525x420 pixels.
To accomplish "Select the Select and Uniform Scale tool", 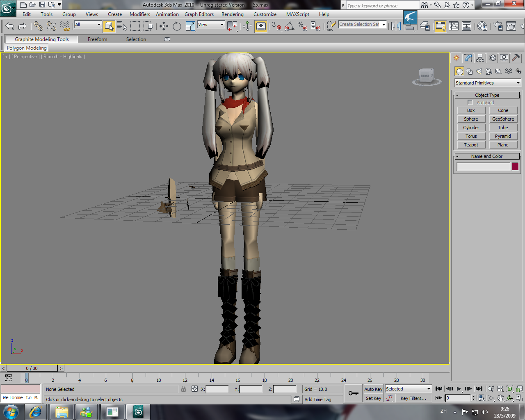I will click(190, 26).
